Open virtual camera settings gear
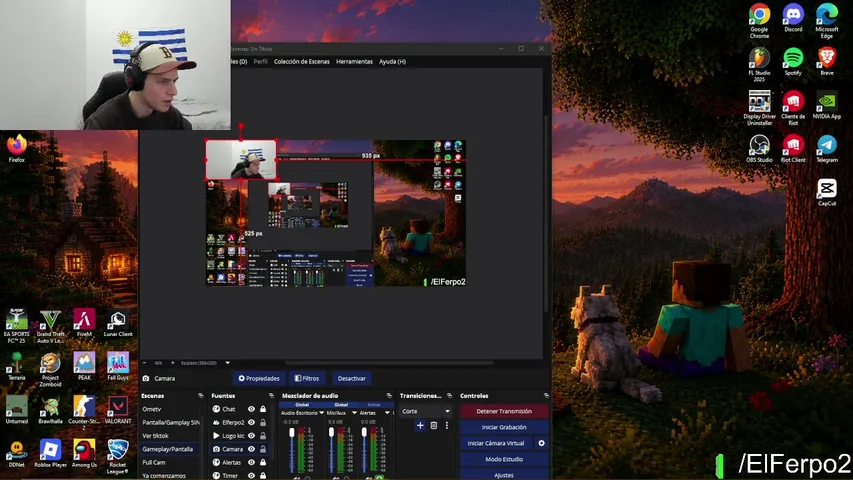 541,443
